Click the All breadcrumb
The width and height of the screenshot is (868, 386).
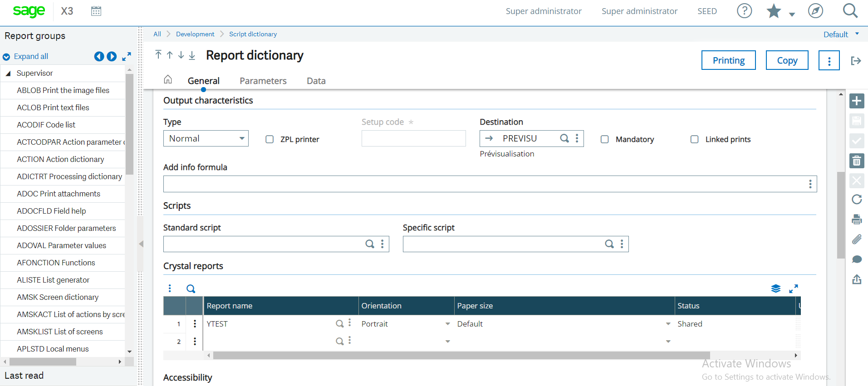pyautogui.click(x=157, y=34)
